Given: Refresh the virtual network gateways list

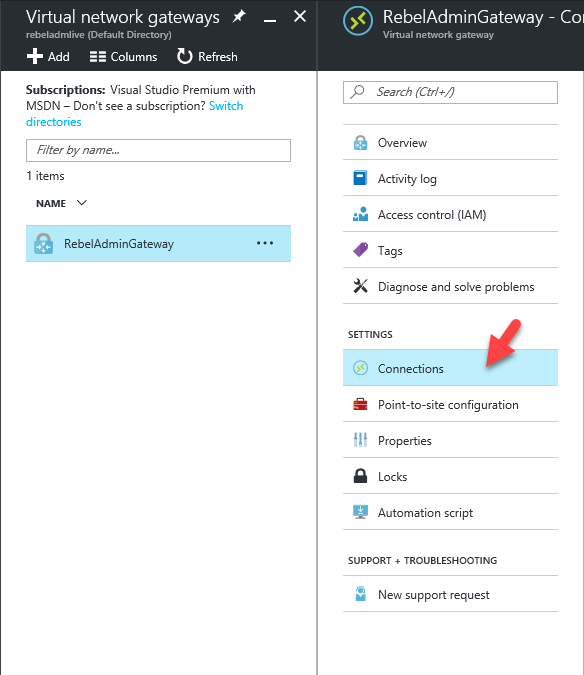Looking at the screenshot, I should pos(207,56).
